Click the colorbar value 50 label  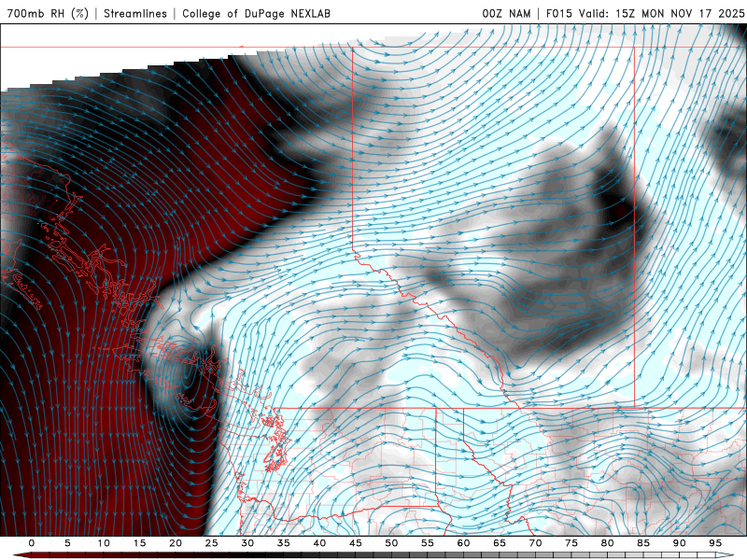(391, 543)
